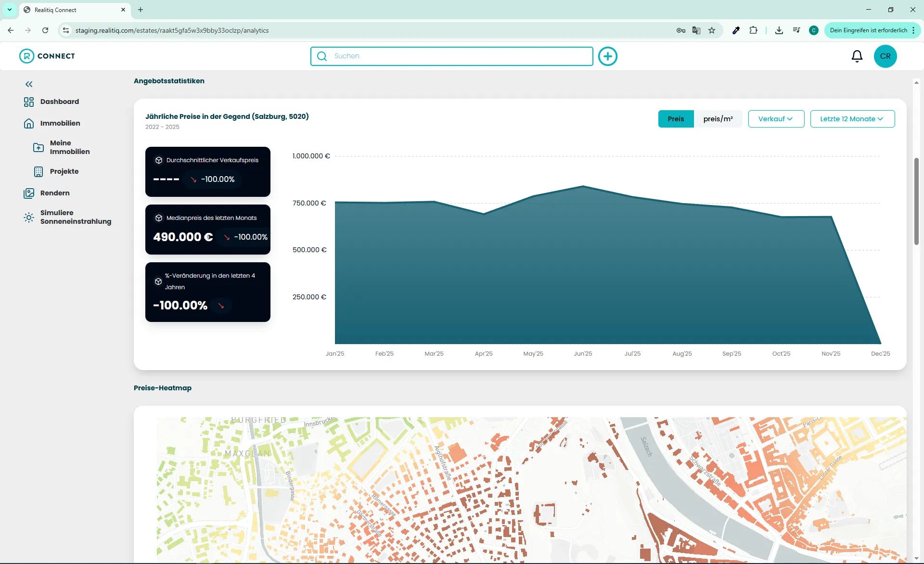The width and height of the screenshot is (924, 564).
Task: Focus the Suchen search field
Action: [x=451, y=56]
